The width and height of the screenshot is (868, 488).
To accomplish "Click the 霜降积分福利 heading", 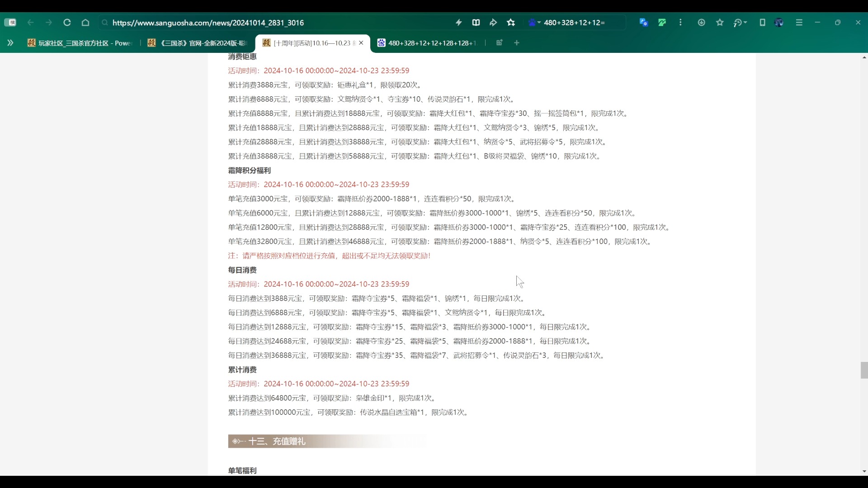I will click(250, 170).
